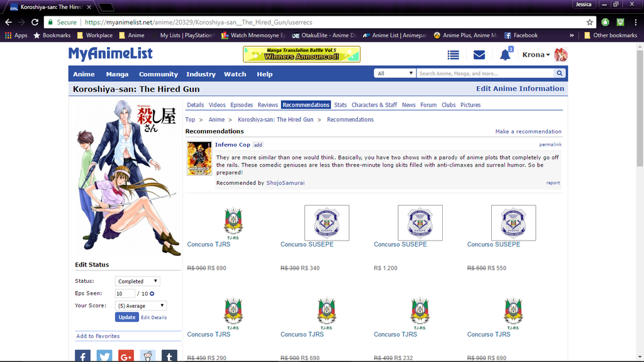The width and height of the screenshot is (644, 362).
Task: Click the permalink for the recommendation
Action: coord(550,145)
